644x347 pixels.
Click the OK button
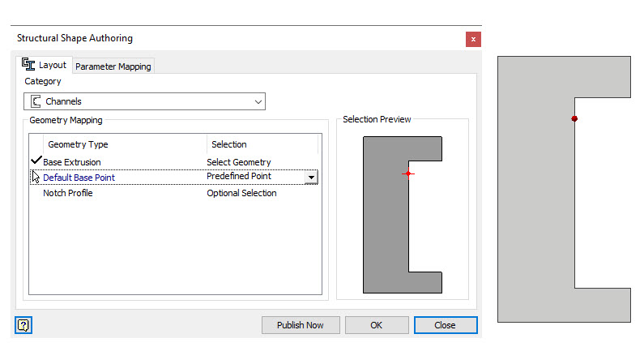377,325
